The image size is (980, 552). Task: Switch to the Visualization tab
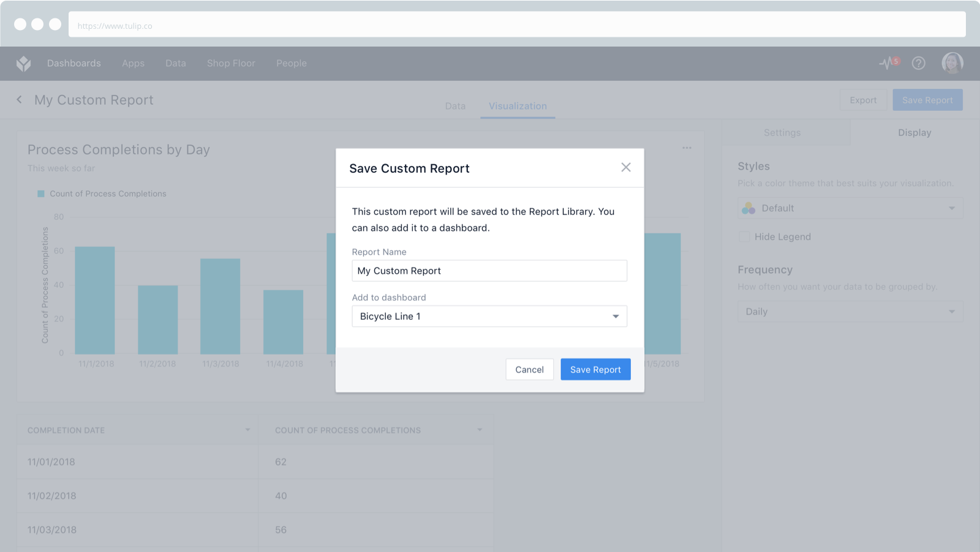point(518,106)
